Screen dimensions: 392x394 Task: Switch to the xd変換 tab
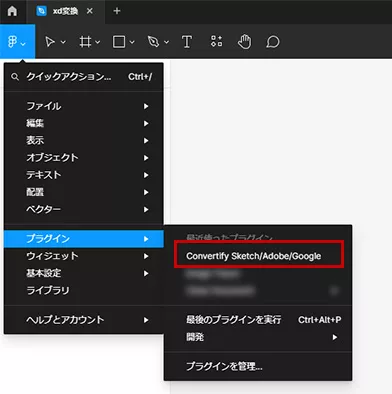tap(65, 11)
